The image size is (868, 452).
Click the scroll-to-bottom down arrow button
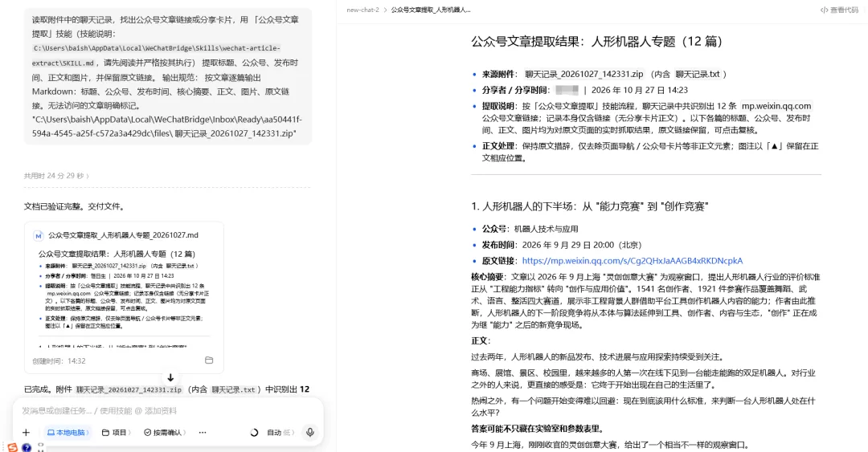[170, 377]
